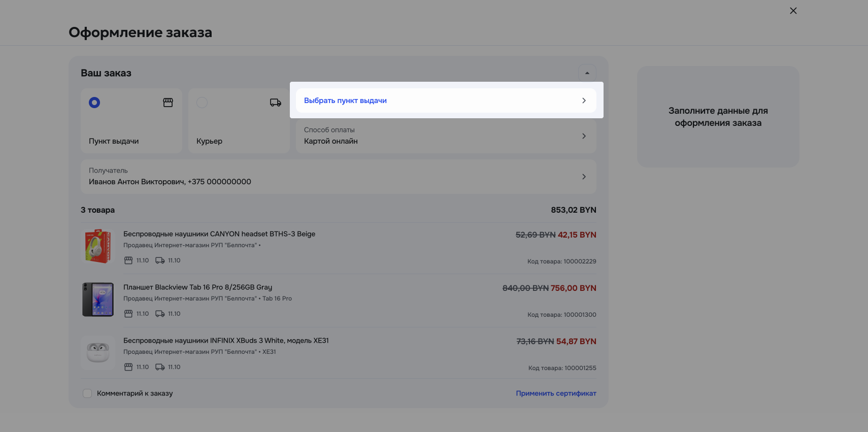The image size is (868, 432).
Task: Select the Пункт выдачи radio button
Action: 94,103
